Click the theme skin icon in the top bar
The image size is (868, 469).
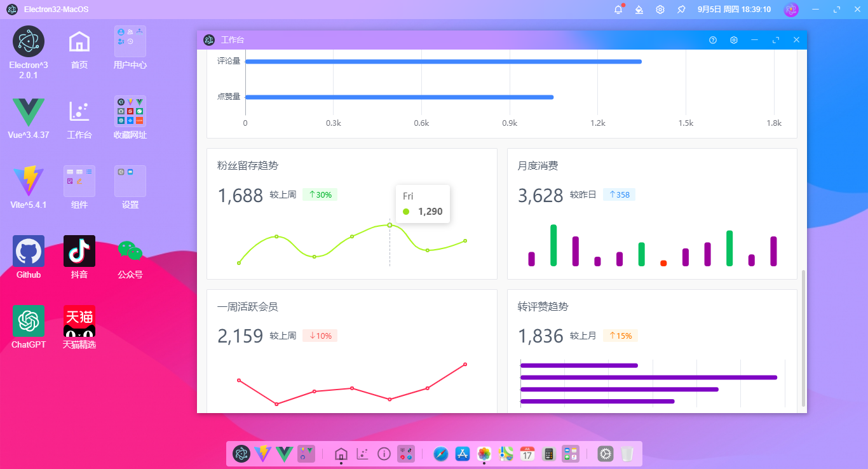[x=639, y=10]
